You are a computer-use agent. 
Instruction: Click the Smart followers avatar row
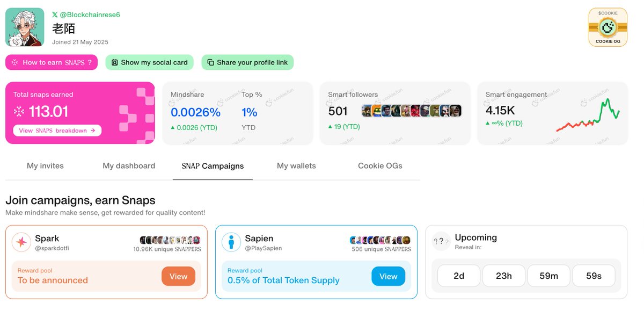click(x=412, y=111)
